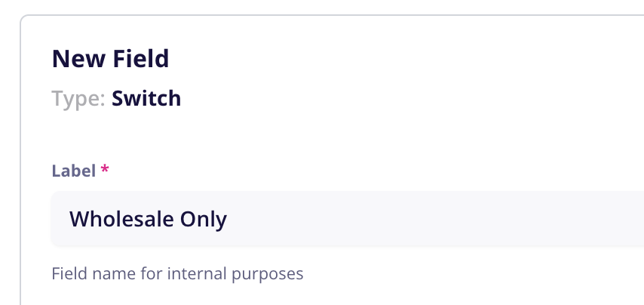Click the "Type:" gray text
Image resolution: width=644 pixels, height=305 pixels.
pos(78,99)
